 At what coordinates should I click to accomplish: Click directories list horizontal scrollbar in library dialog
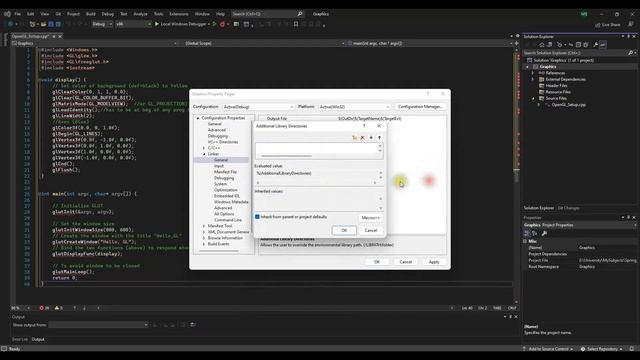(x=287, y=156)
